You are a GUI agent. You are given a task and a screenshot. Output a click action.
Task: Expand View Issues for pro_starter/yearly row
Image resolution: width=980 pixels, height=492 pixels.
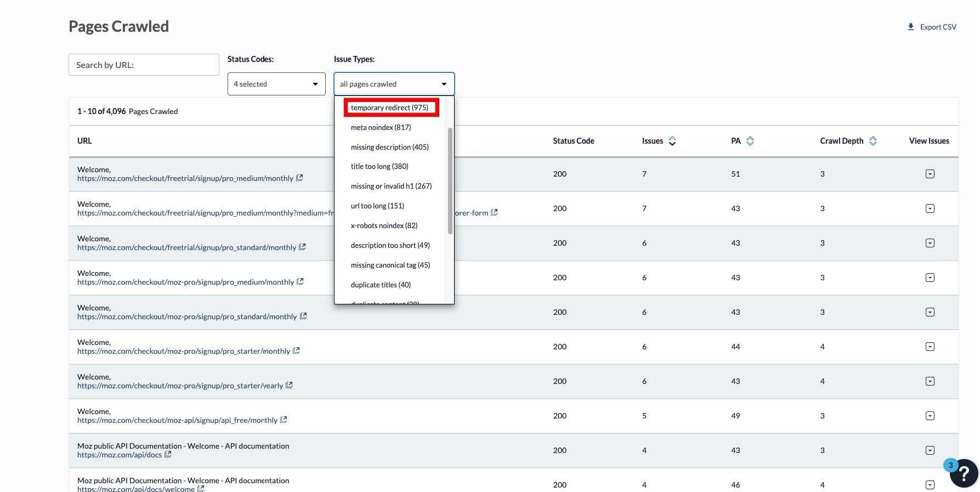pyautogui.click(x=930, y=381)
